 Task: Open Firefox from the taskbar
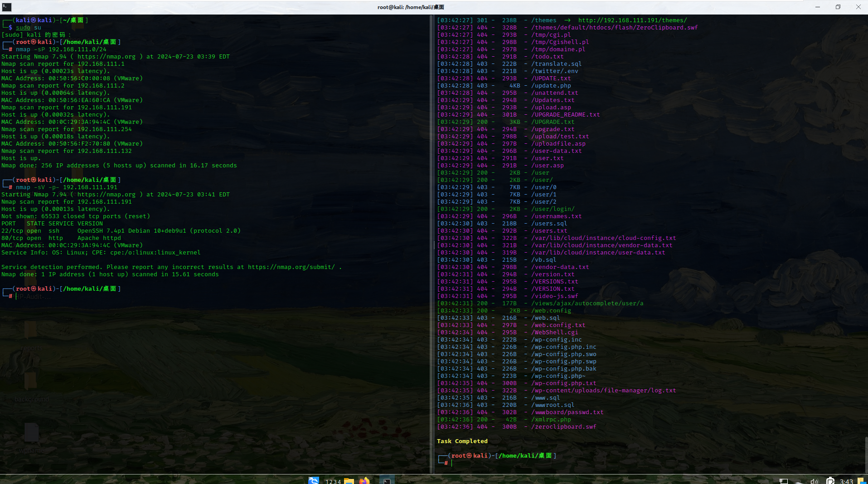(x=364, y=481)
